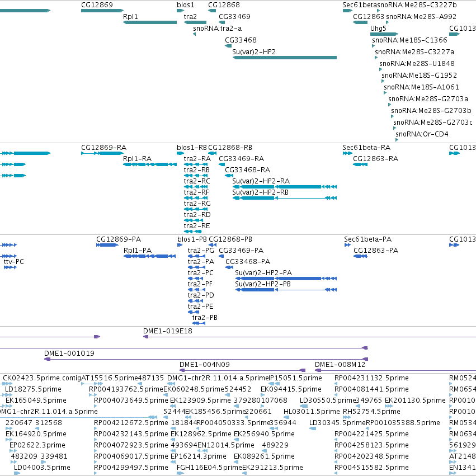The width and height of the screenshot is (476, 476).
Task: Select the snoRNA:Me18S-A1061 label
Action: coord(421,87)
